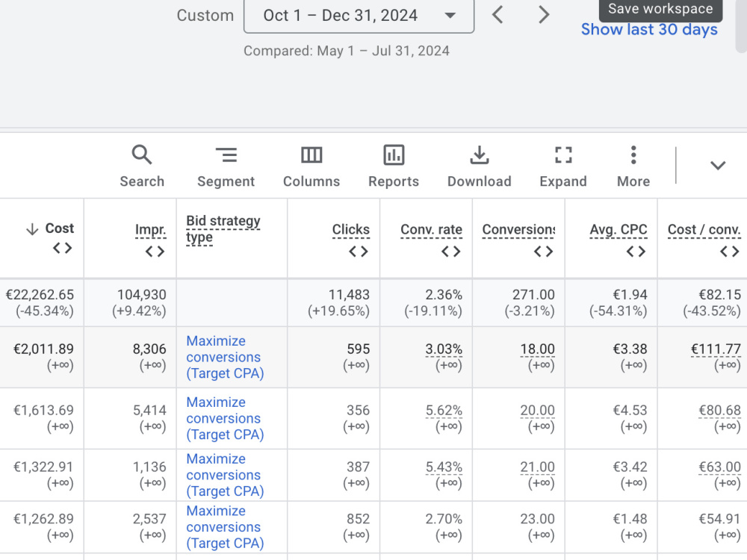Click the Bid strategy type column header

click(223, 229)
